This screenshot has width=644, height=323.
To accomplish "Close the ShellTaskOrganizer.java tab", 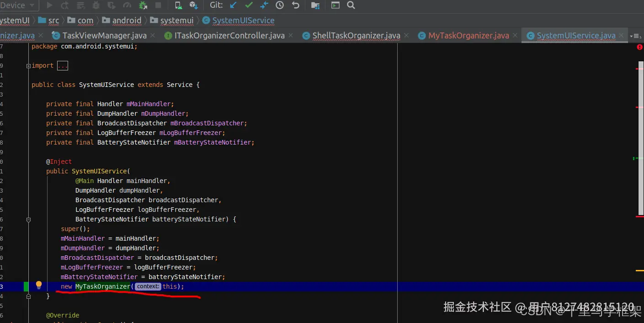I will tap(406, 35).
